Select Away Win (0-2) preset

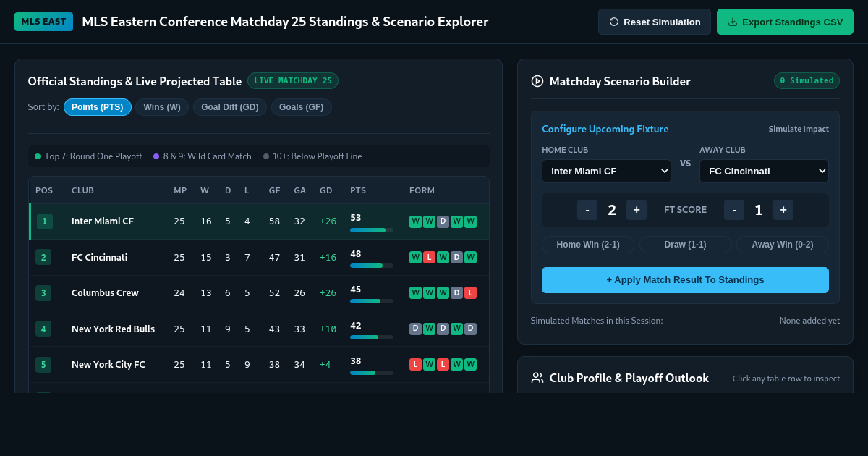coord(783,245)
